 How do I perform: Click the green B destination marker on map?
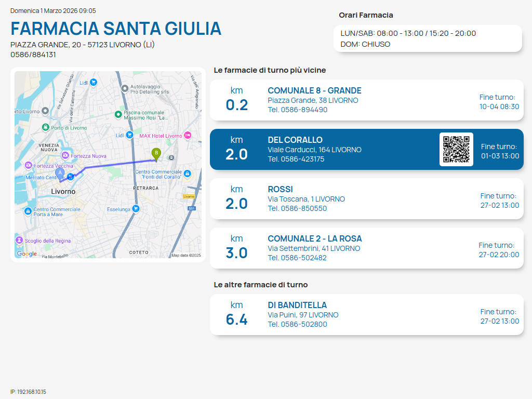(155, 153)
